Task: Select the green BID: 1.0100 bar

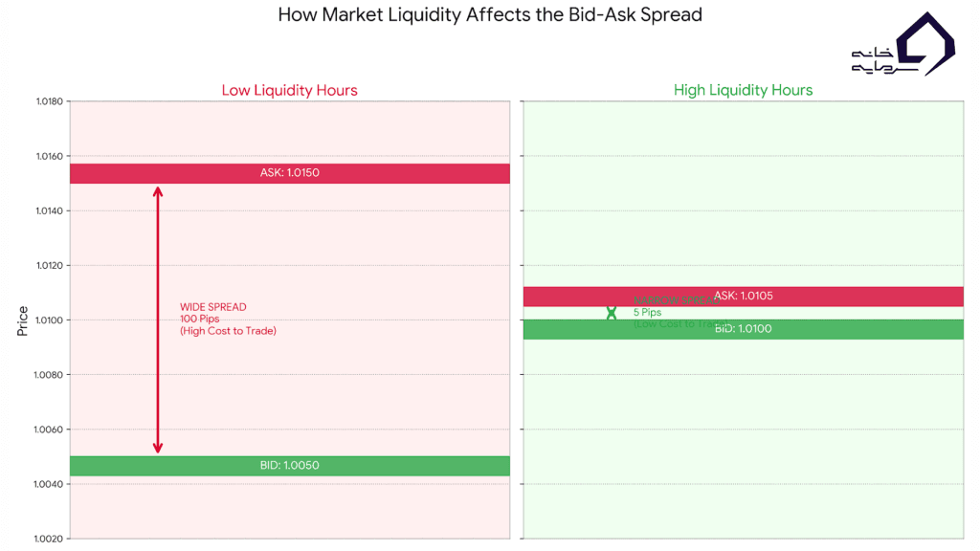Action: (x=743, y=329)
